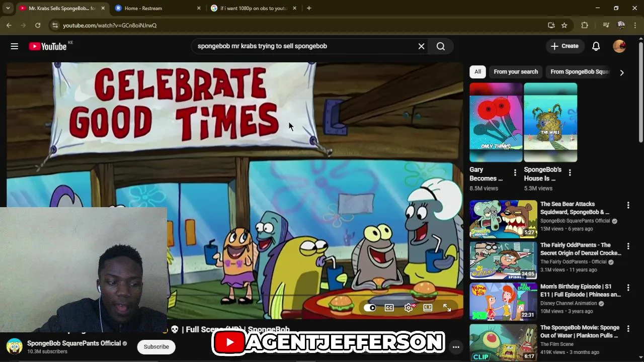Screen dimensions: 644x362
Task: Open the YouTube guide hamburger menu
Action: point(14,46)
